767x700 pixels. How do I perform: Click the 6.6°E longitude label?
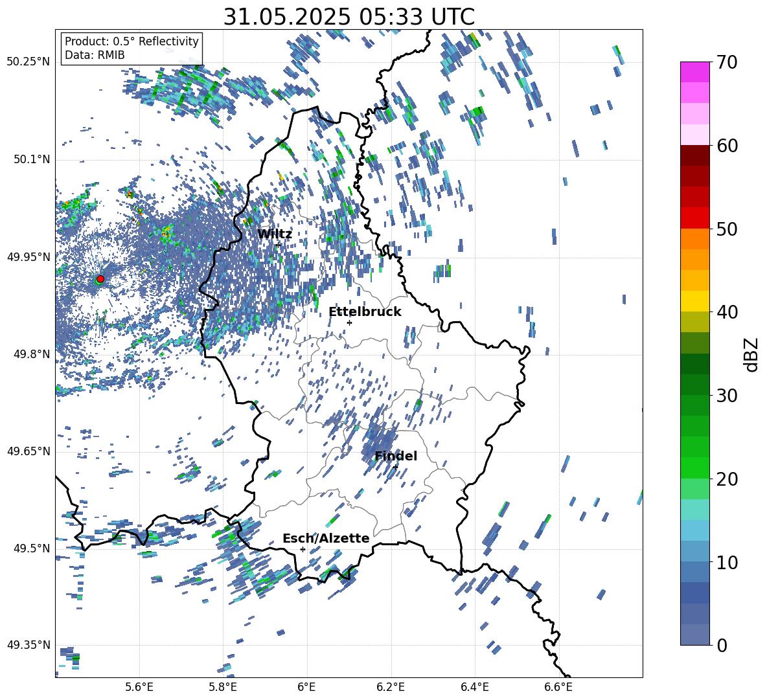tap(558, 687)
